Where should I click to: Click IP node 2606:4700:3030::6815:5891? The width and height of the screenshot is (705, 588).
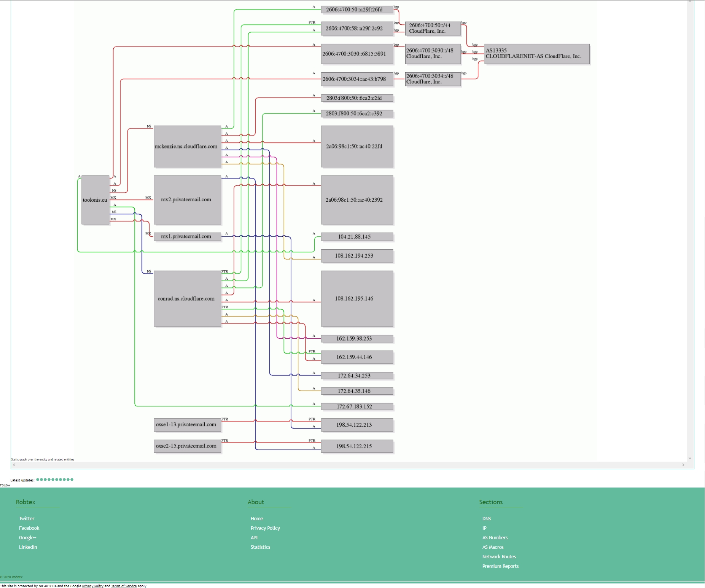(x=357, y=54)
